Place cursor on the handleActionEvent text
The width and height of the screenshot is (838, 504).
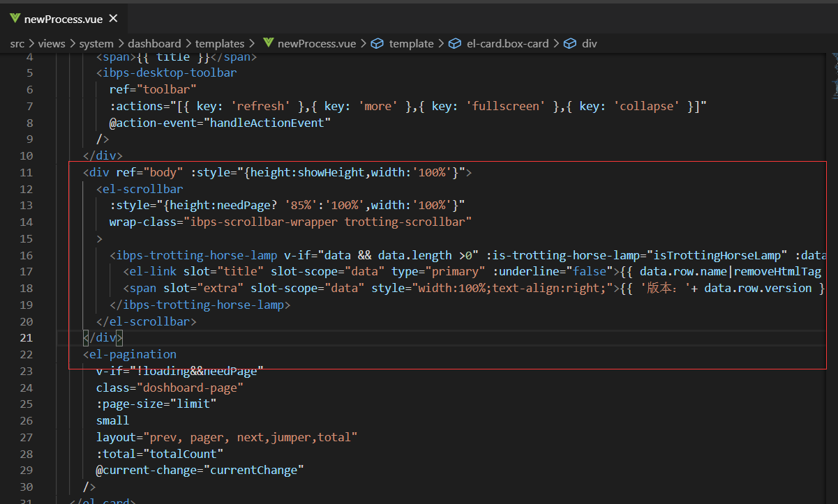pos(268,123)
